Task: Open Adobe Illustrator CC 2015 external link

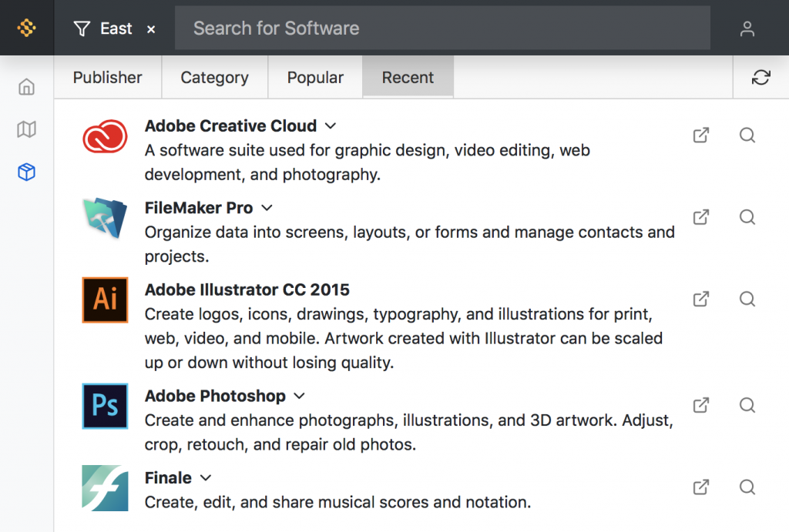Action: (x=701, y=299)
